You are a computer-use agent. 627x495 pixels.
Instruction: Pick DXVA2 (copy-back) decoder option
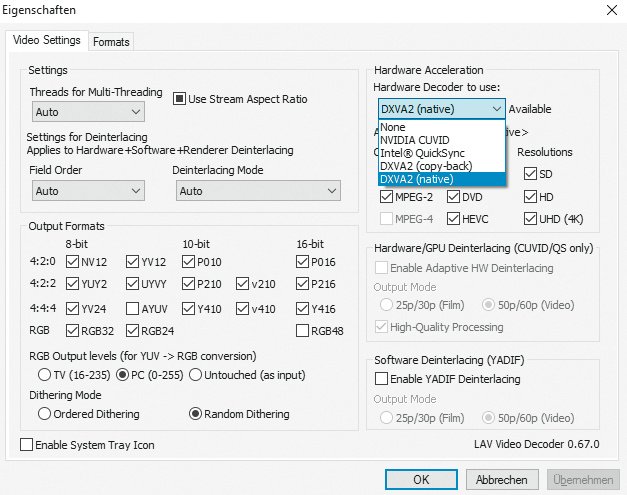tap(426, 166)
